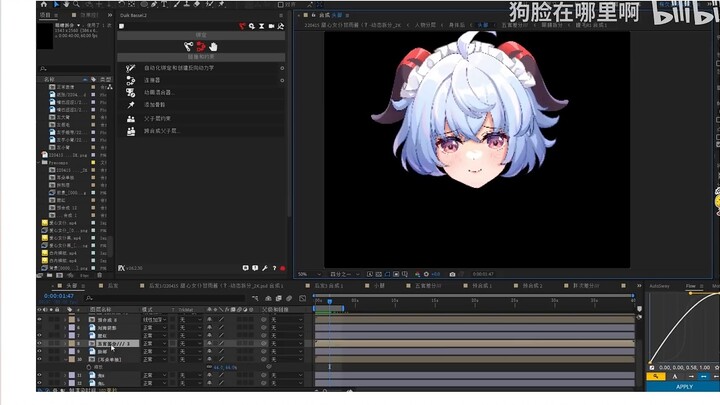Open Duik wrench settings icon
This screenshot has width=720, height=405.
(265, 268)
